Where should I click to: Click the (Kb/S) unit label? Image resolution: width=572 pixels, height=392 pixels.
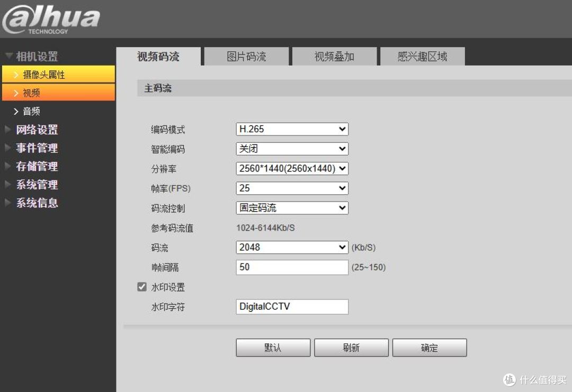363,248
